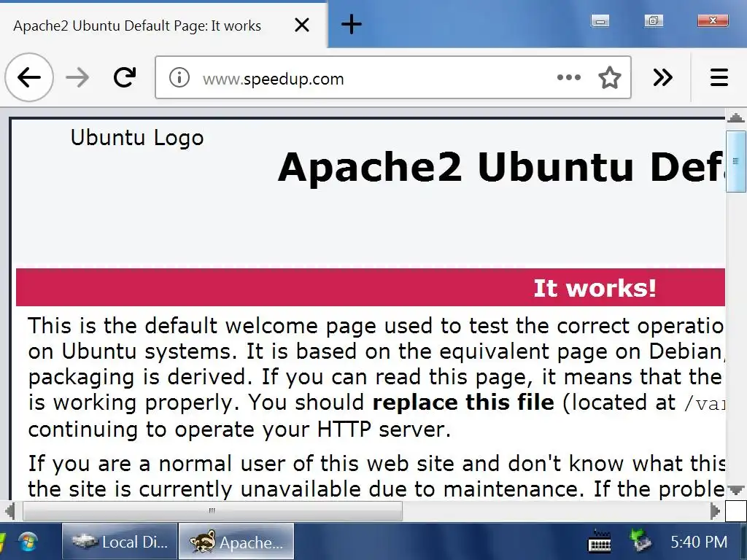The height and width of the screenshot is (560, 747).
Task: Switch to Local Di... taskbar window
Action: pos(120,542)
